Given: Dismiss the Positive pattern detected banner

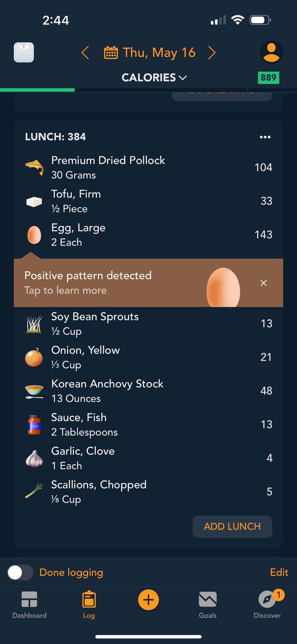Looking at the screenshot, I should [263, 283].
